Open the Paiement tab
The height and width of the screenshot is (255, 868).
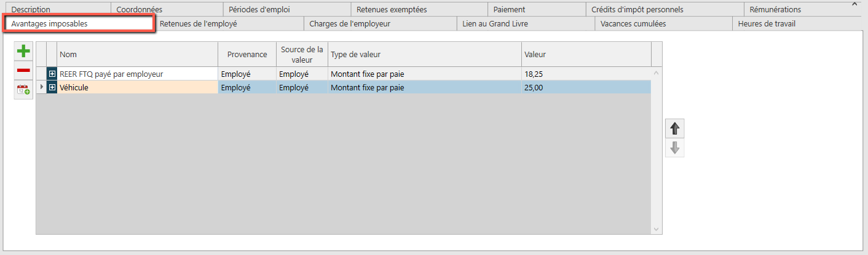coord(537,9)
